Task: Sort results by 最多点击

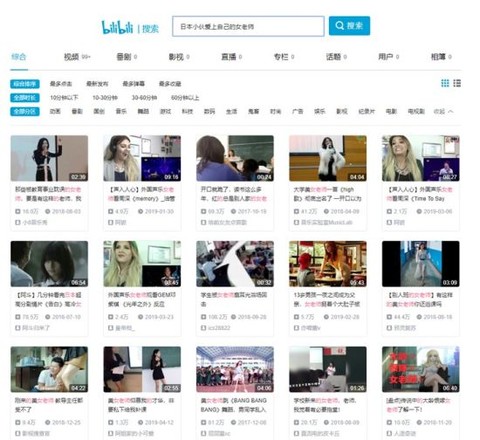Action: 61,84
